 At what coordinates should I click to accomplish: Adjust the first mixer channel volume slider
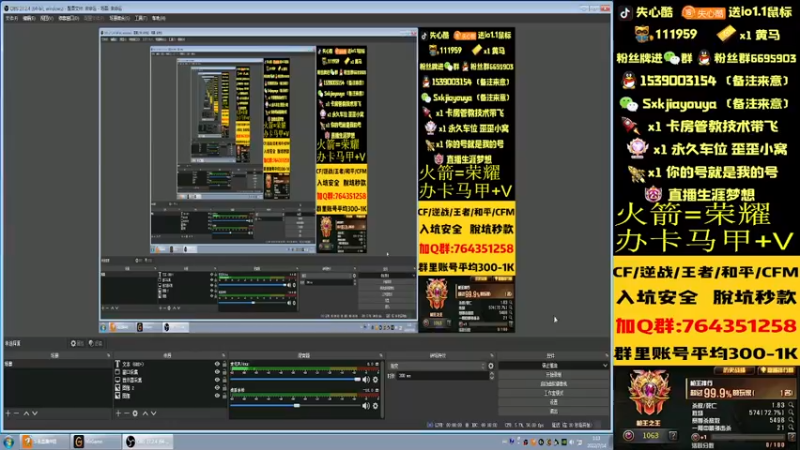tap(295, 380)
